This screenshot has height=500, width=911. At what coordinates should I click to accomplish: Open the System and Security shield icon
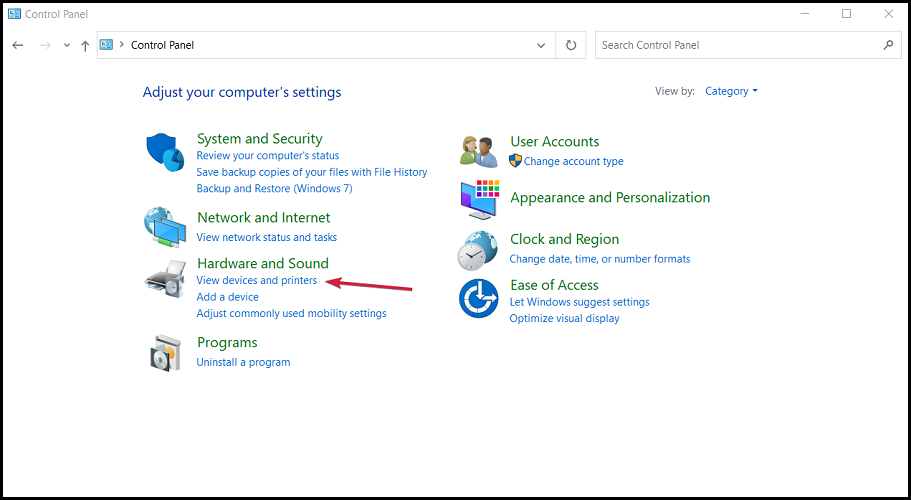point(164,152)
